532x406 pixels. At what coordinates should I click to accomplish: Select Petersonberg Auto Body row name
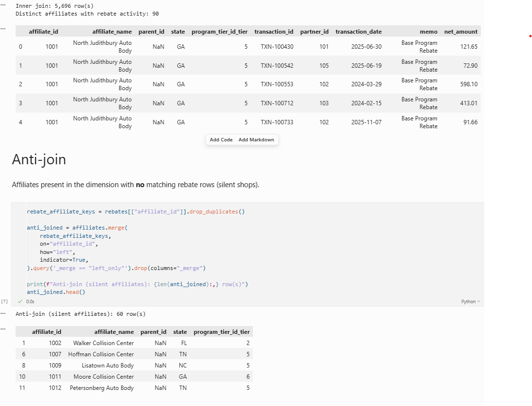click(102, 388)
